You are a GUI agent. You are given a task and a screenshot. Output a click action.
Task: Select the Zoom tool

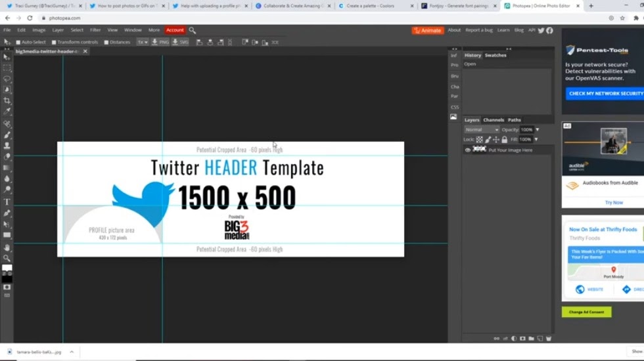pyautogui.click(x=7, y=258)
